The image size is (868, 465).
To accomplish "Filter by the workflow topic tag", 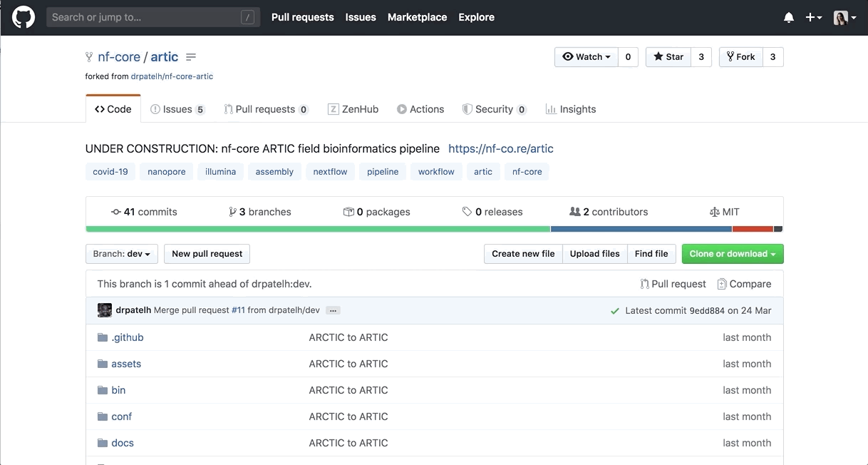I will 436,172.
